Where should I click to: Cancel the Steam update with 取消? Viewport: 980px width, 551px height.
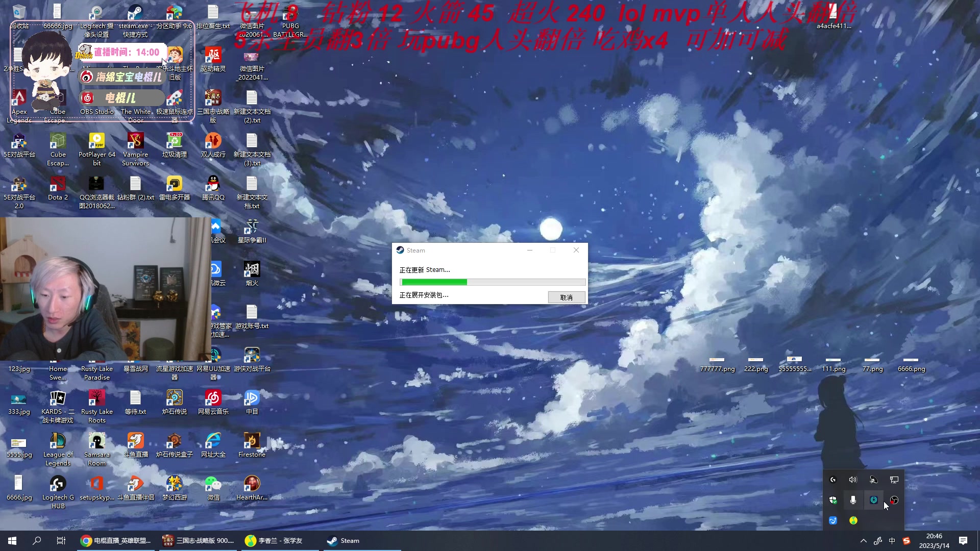pyautogui.click(x=567, y=297)
